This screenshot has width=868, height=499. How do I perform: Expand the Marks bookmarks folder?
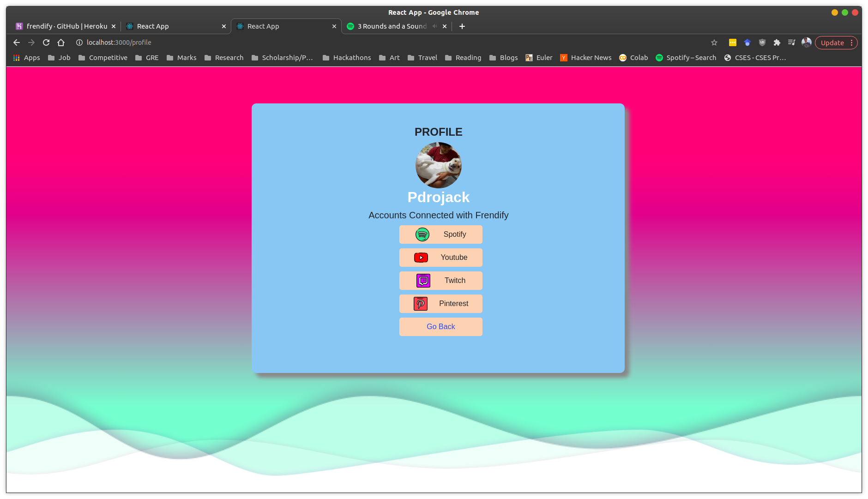[181, 58]
